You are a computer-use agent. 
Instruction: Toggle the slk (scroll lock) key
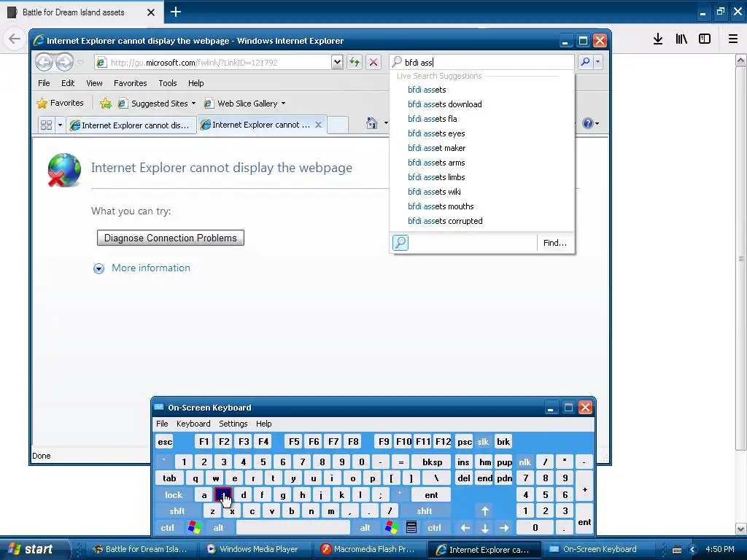[x=483, y=441]
